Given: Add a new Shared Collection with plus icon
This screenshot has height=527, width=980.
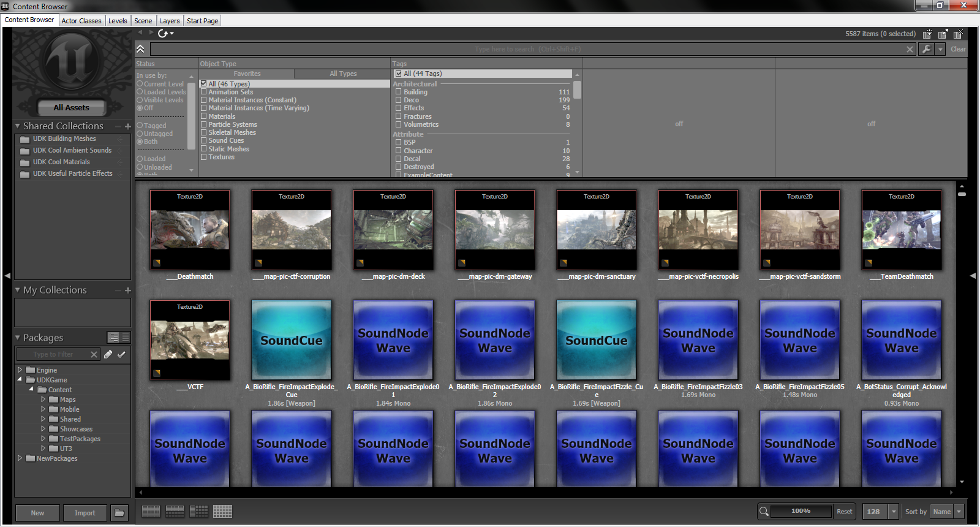Looking at the screenshot, I should click(128, 126).
